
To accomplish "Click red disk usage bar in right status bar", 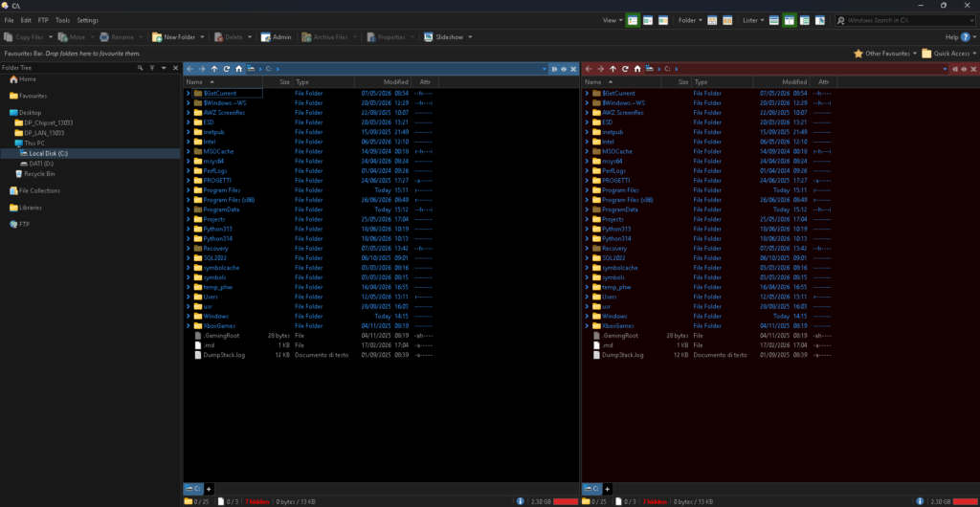I will pos(965,501).
